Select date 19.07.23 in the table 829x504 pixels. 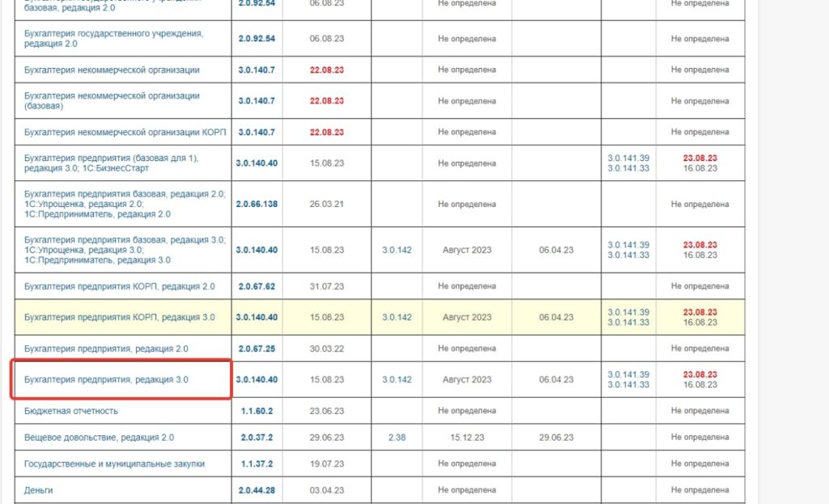click(327, 464)
